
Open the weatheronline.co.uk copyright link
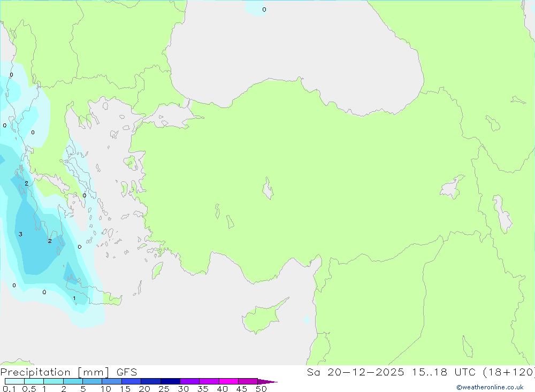490,387
